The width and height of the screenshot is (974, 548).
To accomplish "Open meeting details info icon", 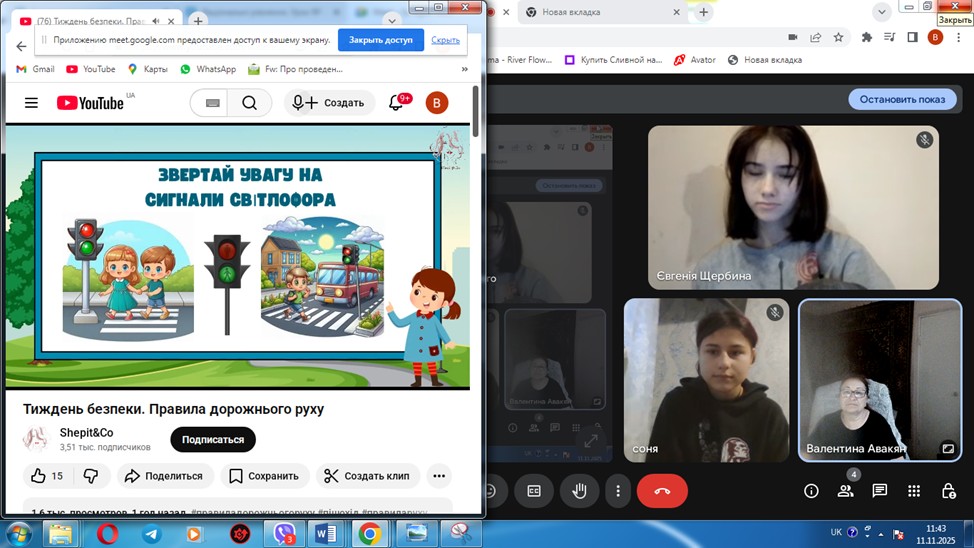I will 811,491.
